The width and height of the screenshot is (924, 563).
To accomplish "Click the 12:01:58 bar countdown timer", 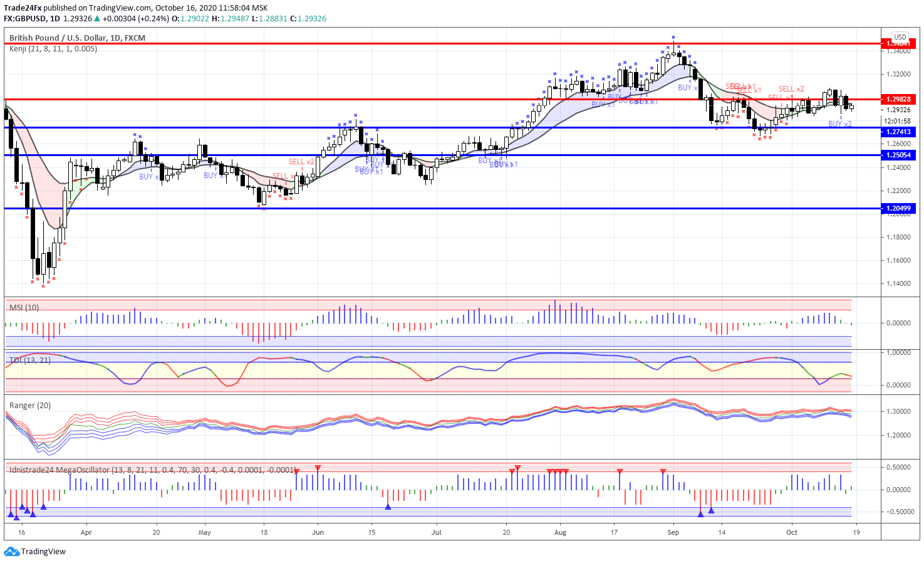I will coord(897,121).
